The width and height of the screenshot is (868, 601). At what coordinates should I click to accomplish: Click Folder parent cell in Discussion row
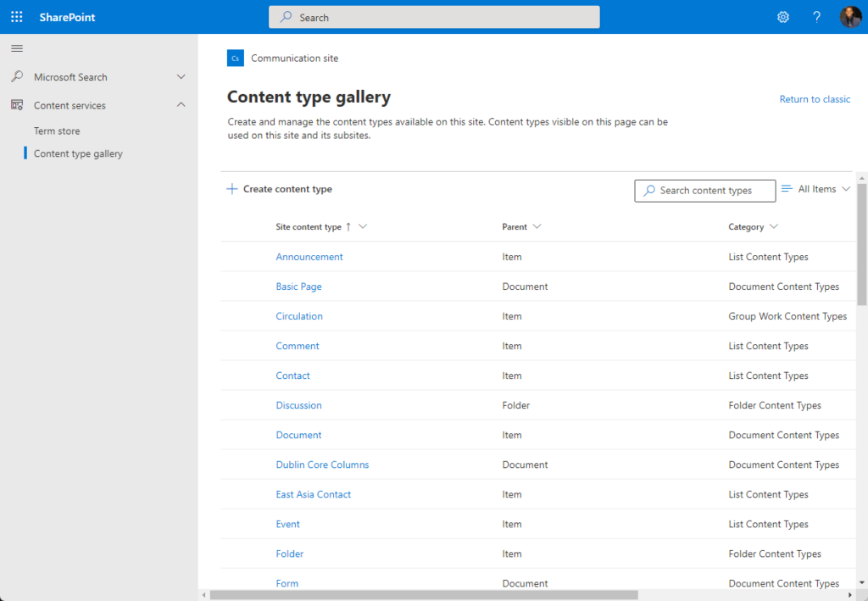[516, 405]
